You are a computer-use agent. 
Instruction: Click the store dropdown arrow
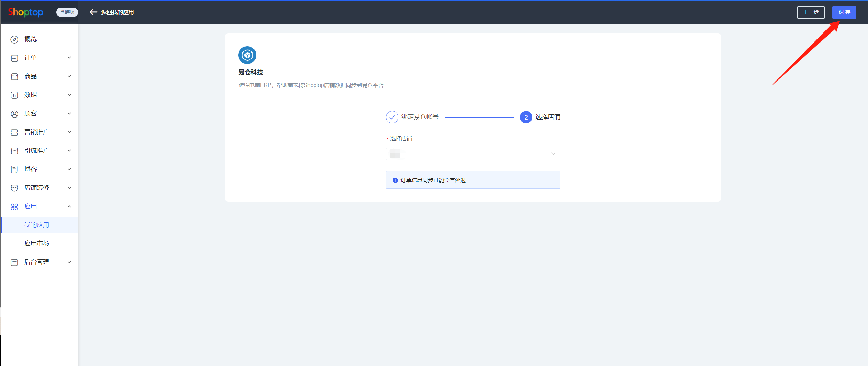(553, 154)
